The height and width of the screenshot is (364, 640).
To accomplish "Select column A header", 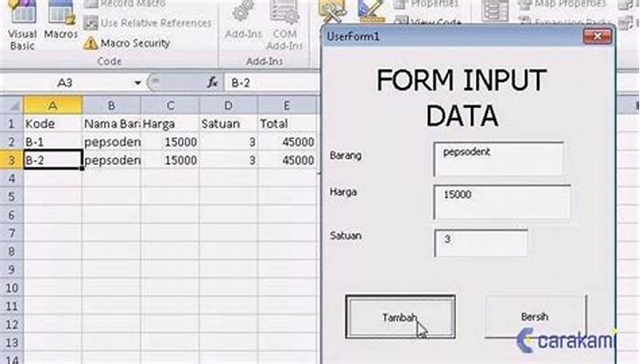I will click(x=53, y=106).
